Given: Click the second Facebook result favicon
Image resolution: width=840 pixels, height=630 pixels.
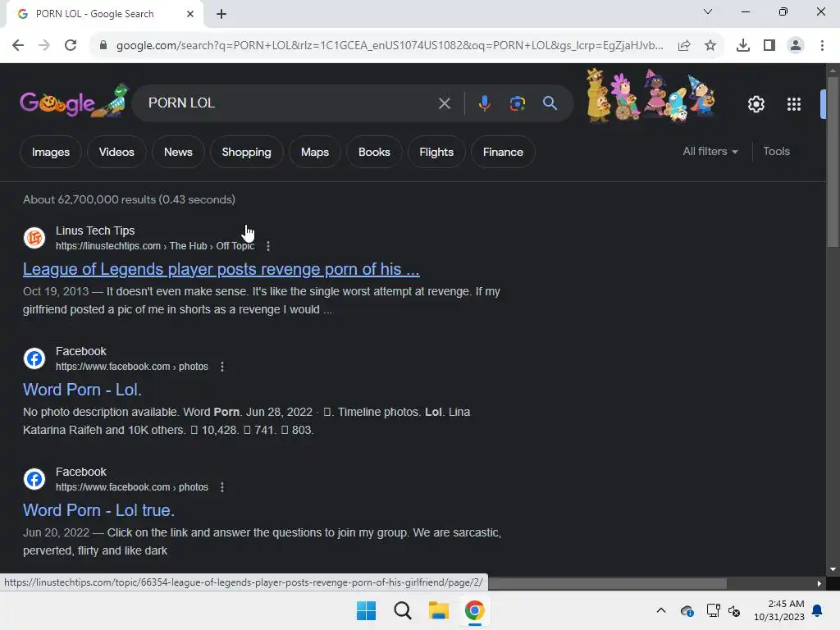Looking at the screenshot, I should coord(34,479).
